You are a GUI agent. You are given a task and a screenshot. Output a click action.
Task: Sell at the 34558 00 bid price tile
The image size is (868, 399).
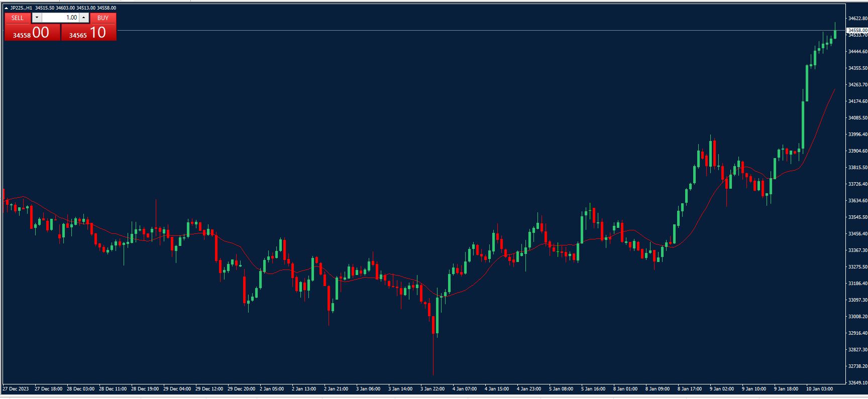pos(32,33)
